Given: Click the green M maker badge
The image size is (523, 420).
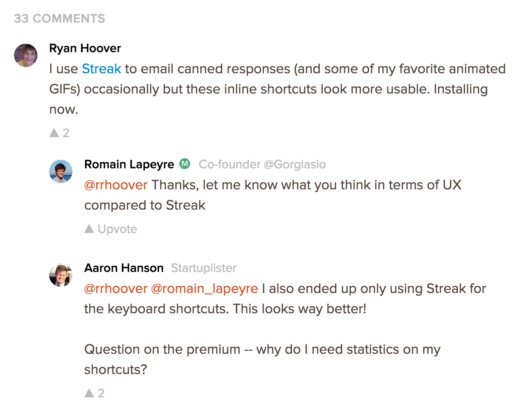Looking at the screenshot, I should pyautogui.click(x=185, y=164).
